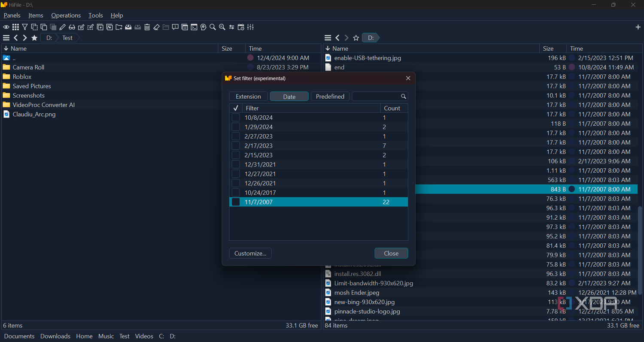The height and width of the screenshot is (342, 644).
Task: Open the terminal console icon in the toolbar
Action: (x=194, y=27)
